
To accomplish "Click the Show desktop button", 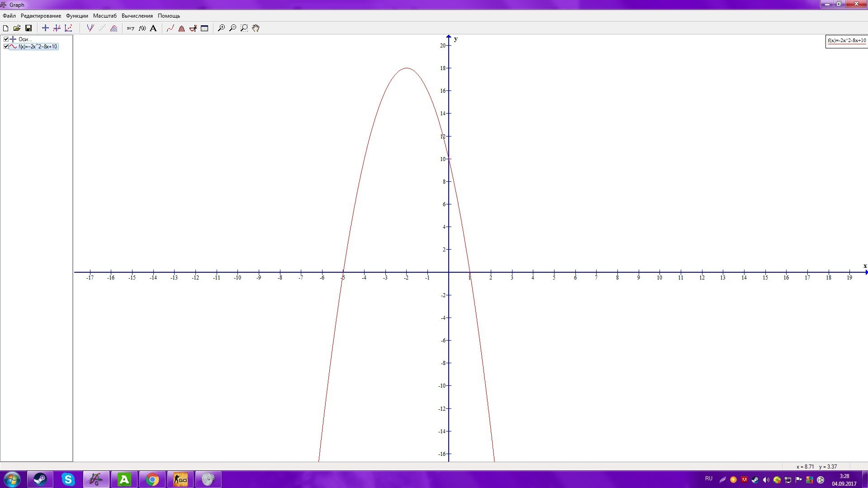I will coord(865,479).
